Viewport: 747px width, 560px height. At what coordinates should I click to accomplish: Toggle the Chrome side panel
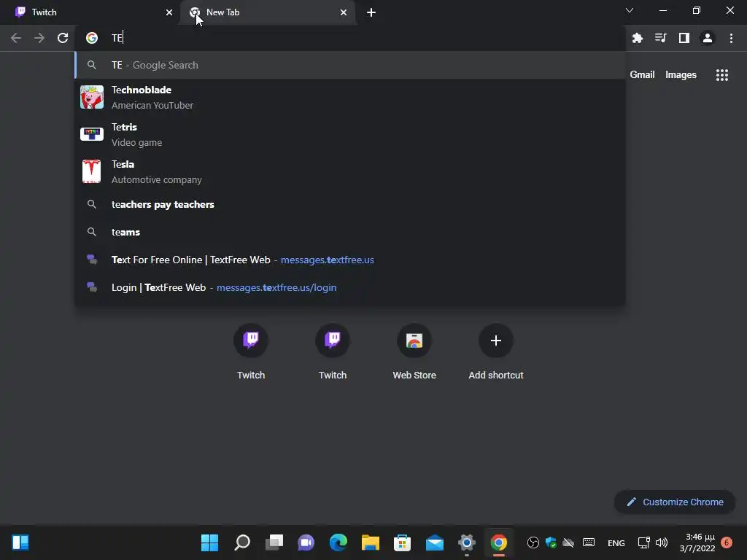[684, 38]
